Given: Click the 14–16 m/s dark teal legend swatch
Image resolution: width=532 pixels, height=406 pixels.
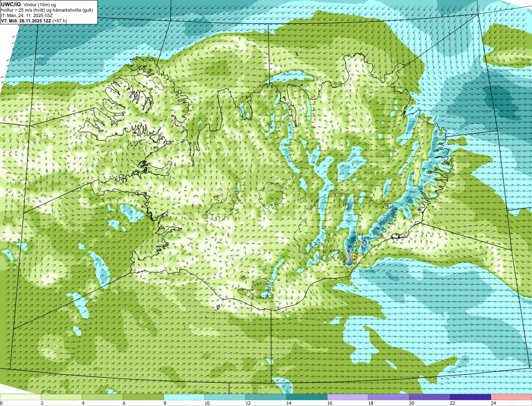Looking at the screenshot, I should coord(307,397).
